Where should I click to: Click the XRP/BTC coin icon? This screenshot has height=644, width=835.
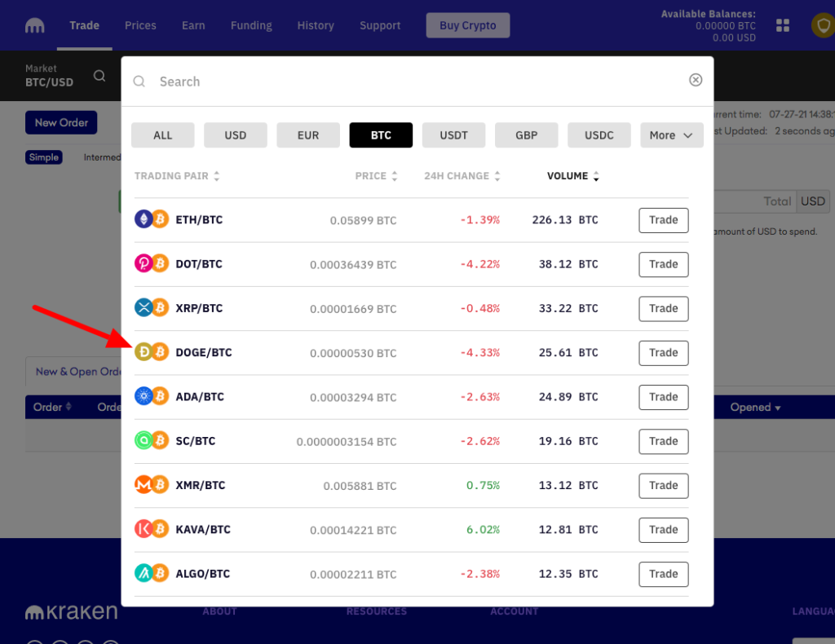(151, 307)
